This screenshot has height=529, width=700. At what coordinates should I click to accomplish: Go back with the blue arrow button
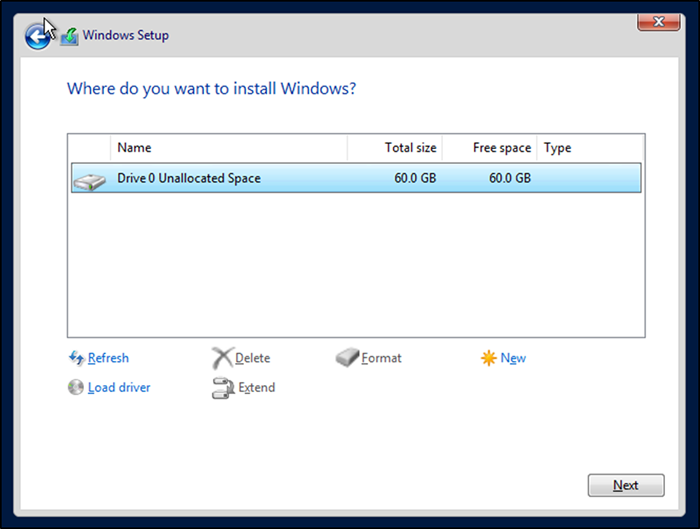coord(38,37)
